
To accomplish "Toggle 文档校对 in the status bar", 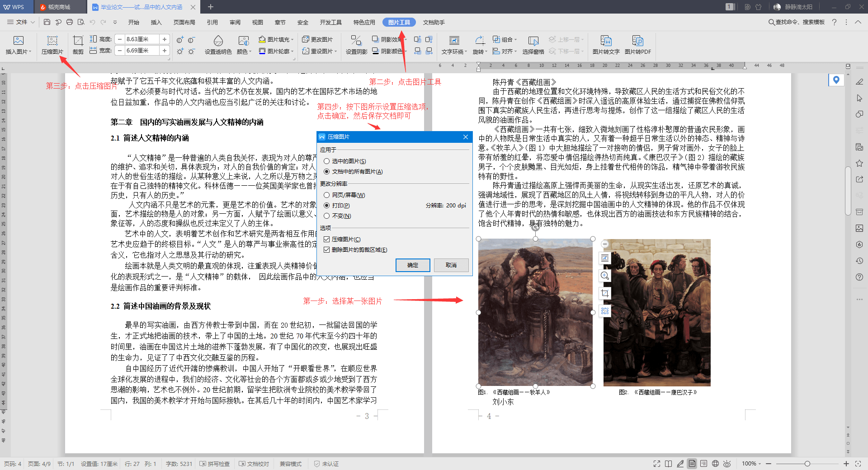I will coord(254,464).
